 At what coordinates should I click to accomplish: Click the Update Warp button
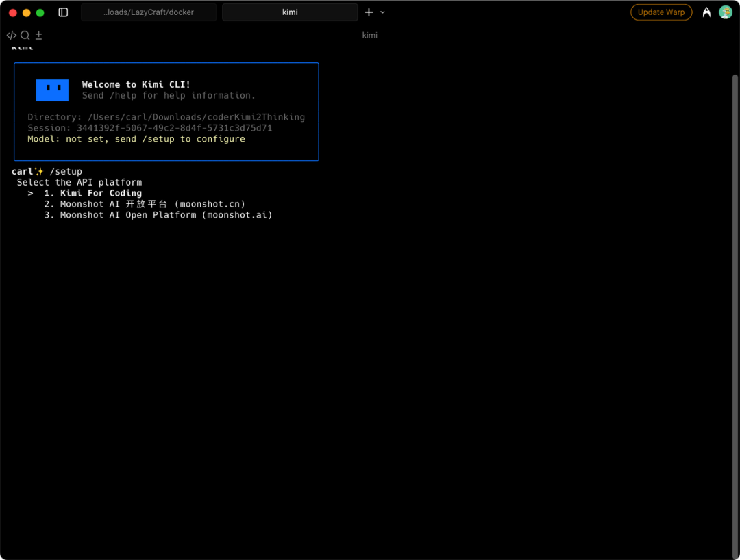click(661, 12)
